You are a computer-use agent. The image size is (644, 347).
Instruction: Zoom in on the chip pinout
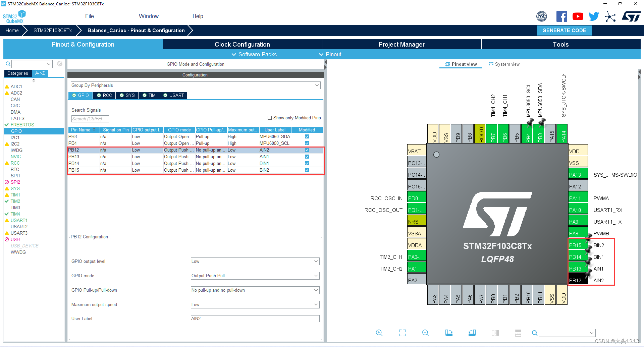[379, 333]
